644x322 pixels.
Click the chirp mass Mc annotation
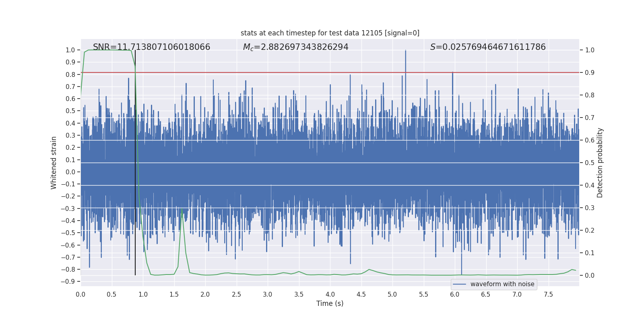[295, 47]
